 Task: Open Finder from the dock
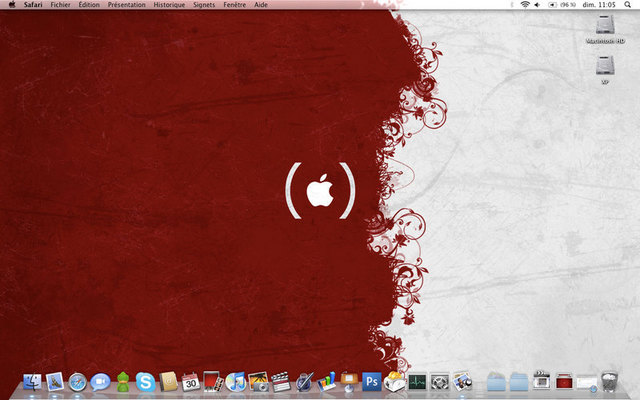pos(32,382)
